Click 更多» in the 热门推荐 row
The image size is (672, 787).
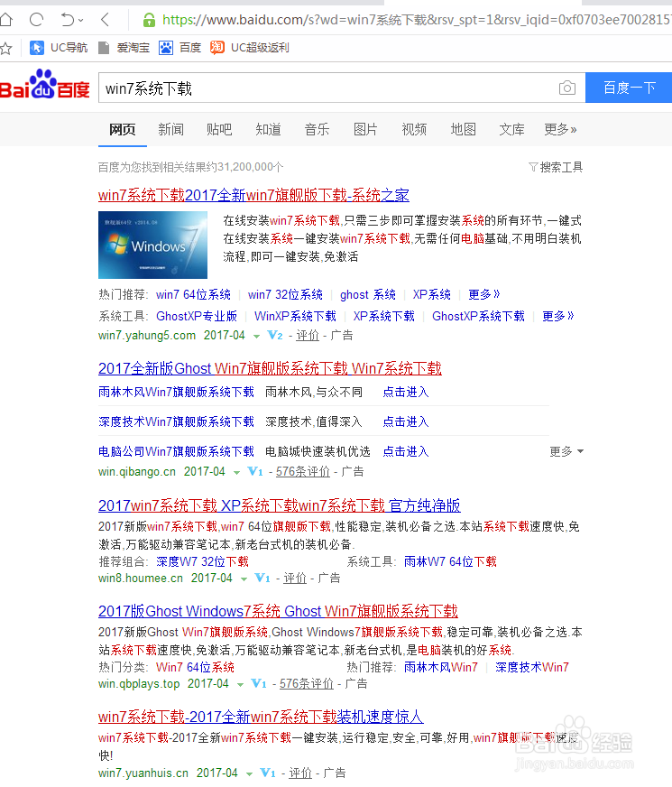(x=484, y=294)
